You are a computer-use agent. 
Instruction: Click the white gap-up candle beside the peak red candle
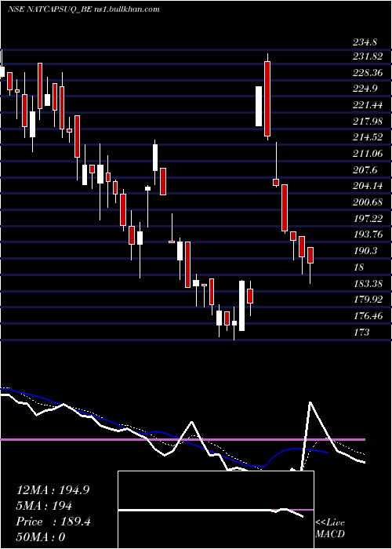click(x=259, y=106)
